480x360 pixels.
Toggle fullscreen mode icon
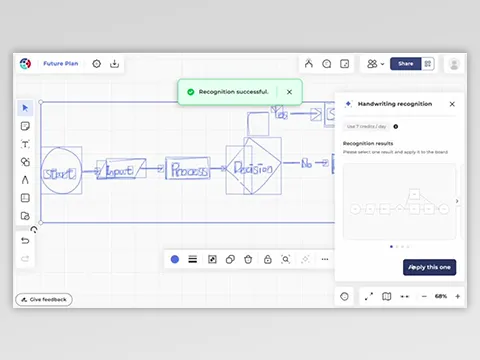point(369,296)
